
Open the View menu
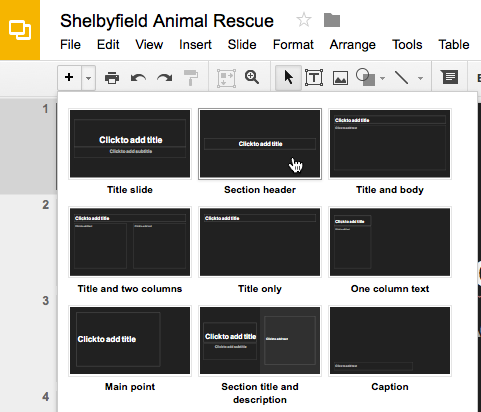tap(149, 45)
